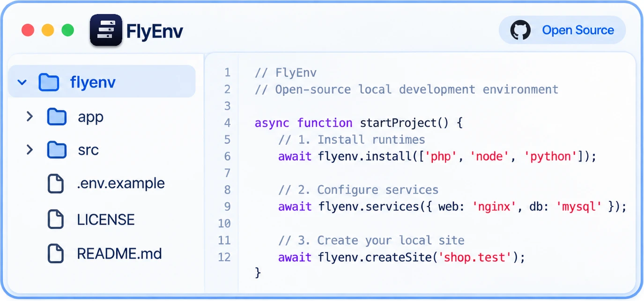Expand the app folder chevron
644x301 pixels.
pyautogui.click(x=30, y=117)
